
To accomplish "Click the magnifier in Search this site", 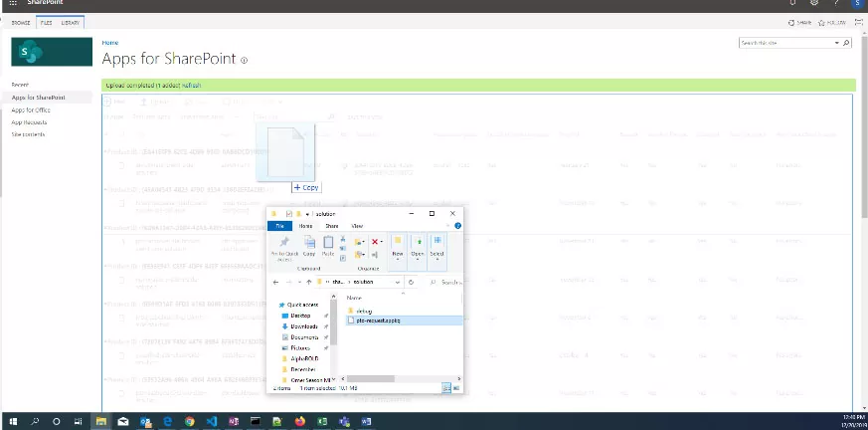I will click(x=846, y=43).
